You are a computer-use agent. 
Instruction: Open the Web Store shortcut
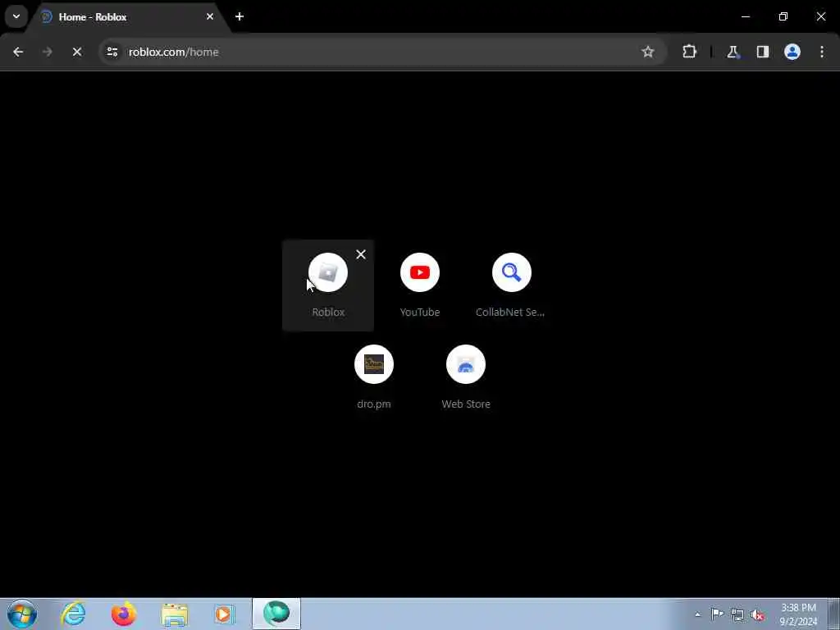pos(466,377)
